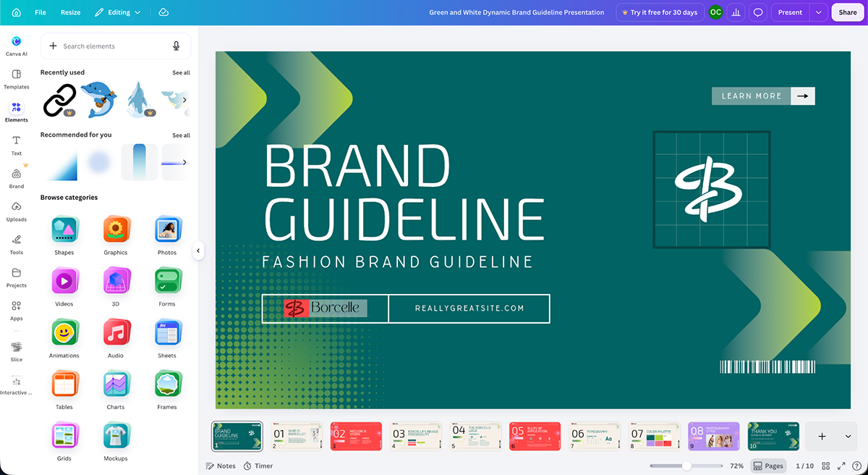Open Text panel in sidebar
The image size is (868, 475).
(16, 145)
